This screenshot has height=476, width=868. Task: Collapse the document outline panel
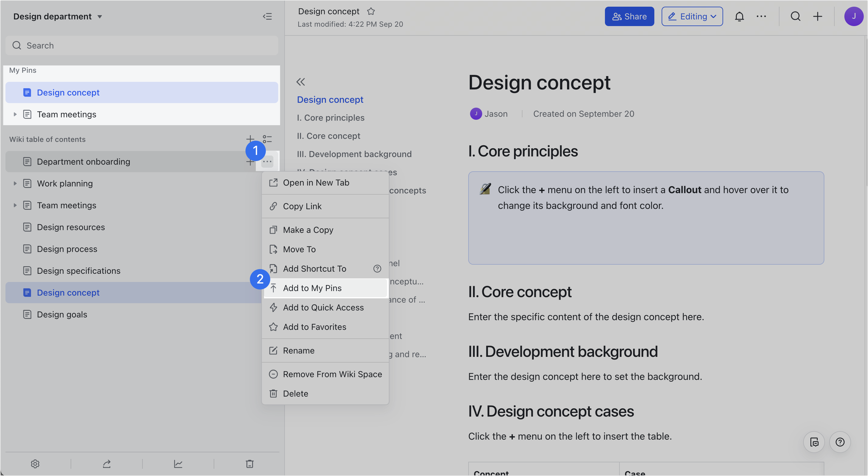point(300,82)
